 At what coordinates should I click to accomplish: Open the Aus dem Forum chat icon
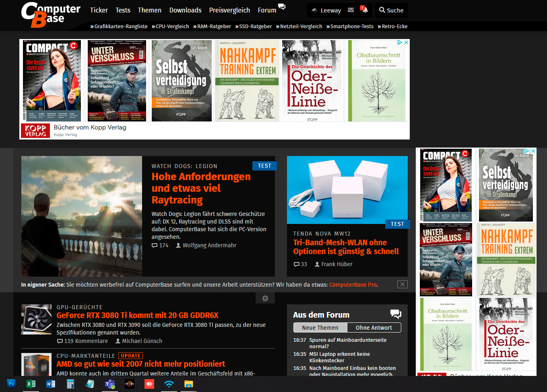[x=396, y=314]
